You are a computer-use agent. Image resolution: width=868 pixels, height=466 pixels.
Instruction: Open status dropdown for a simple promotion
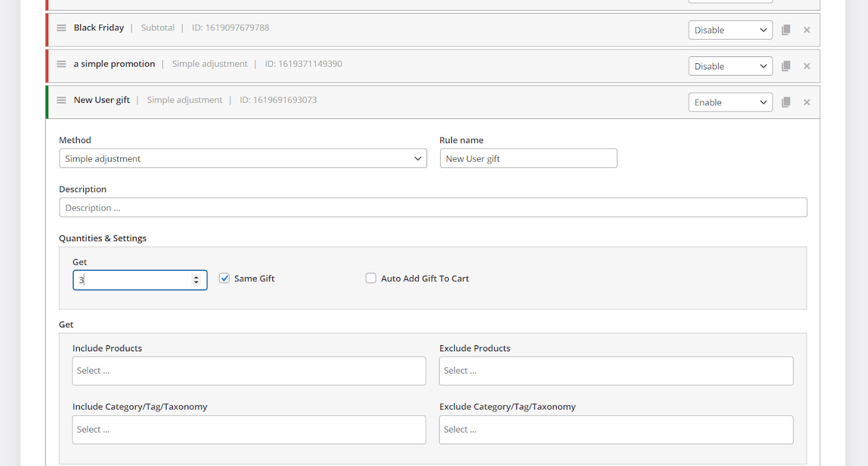tap(730, 66)
